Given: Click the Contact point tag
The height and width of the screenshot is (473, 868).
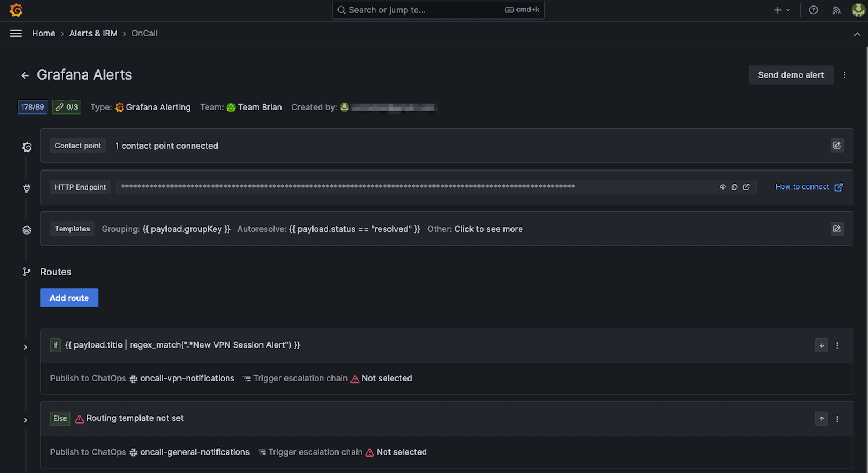Looking at the screenshot, I should click(x=78, y=146).
